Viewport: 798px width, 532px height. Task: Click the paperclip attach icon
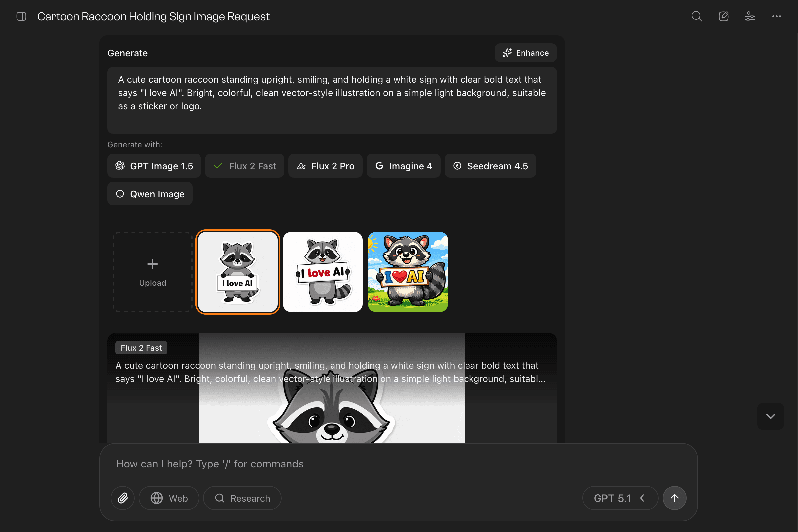(x=122, y=498)
